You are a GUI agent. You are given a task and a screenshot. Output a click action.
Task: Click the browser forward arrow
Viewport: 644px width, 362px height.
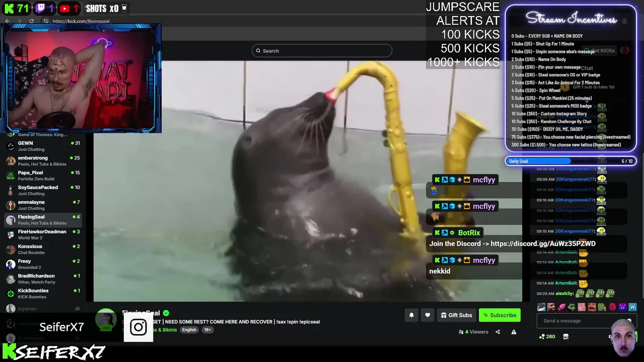[19, 21]
